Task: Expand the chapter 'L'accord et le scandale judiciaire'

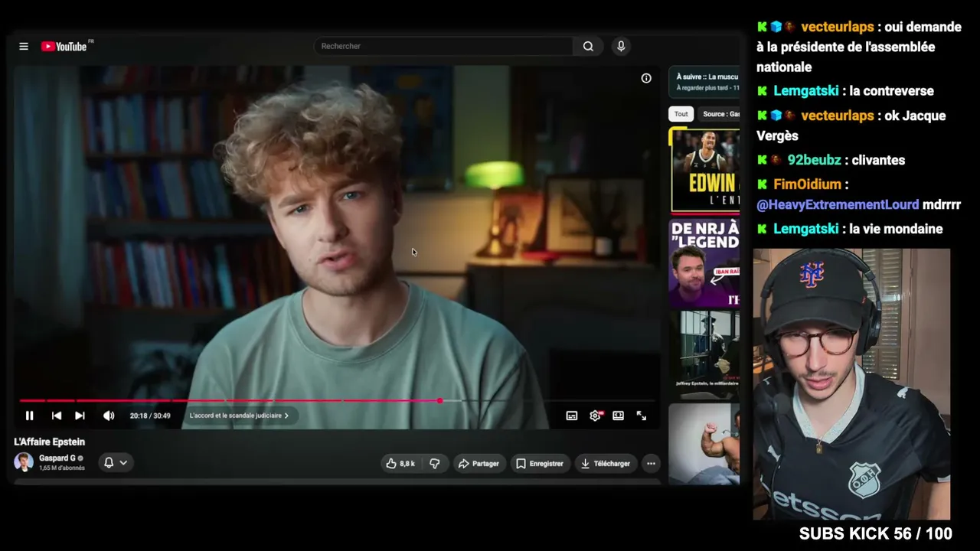Action: 239,416
